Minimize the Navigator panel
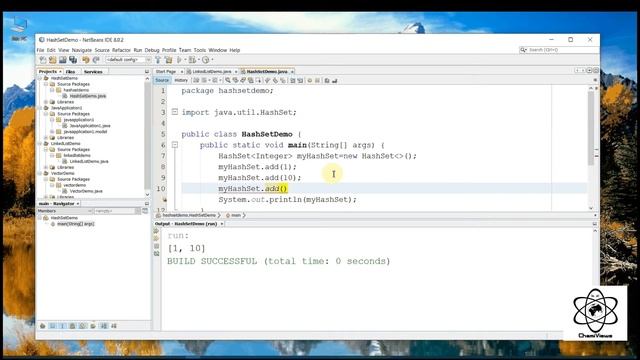Viewport: 640px width, 360px height. click(147, 203)
